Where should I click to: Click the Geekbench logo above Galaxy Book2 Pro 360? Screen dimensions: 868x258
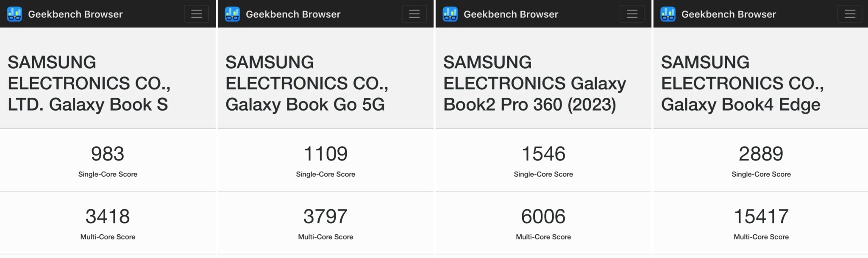451,13
